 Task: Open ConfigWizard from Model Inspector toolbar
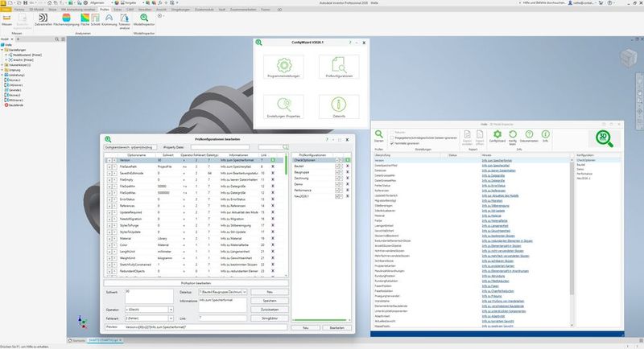(x=497, y=137)
